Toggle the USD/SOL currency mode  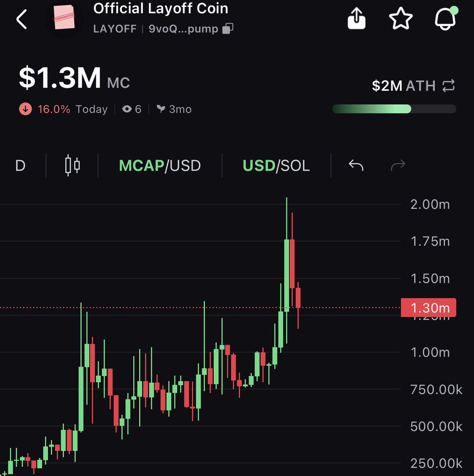pos(276,165)
